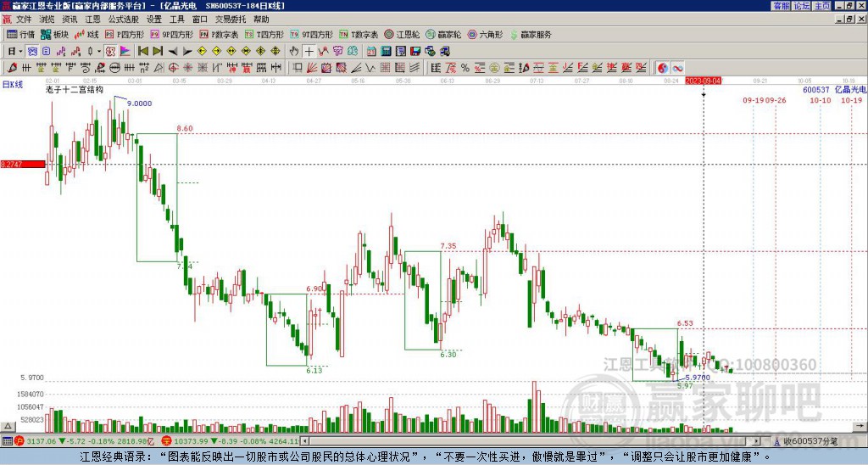Open the P四方形 tool

(x=125, y=34)
